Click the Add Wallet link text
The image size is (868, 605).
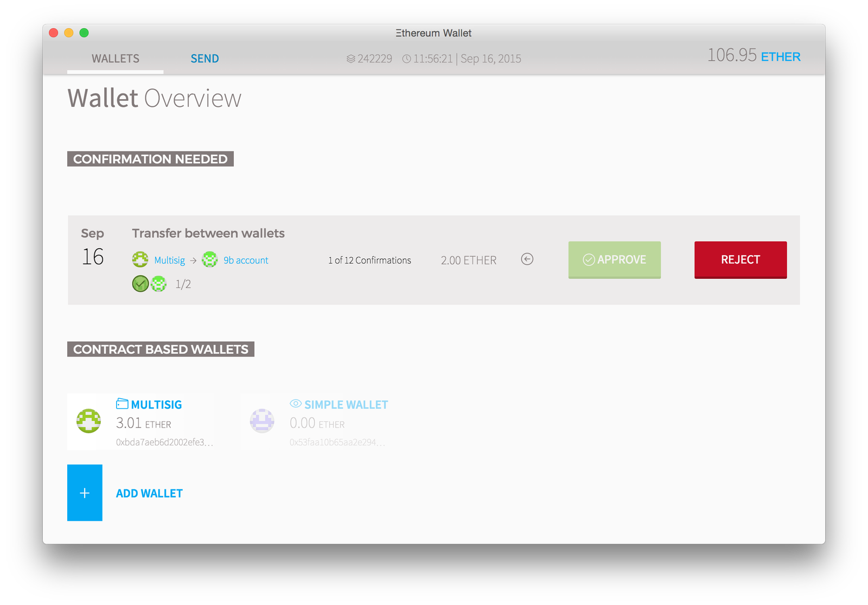(x=149, y=493)
